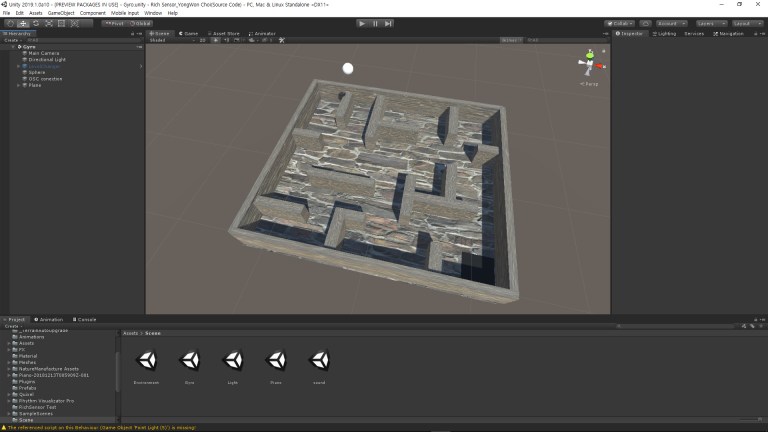Image resolution: width=768 pixels, height=432 pixels.
Task: Click the cloud services icon
Action: [646, 23]
